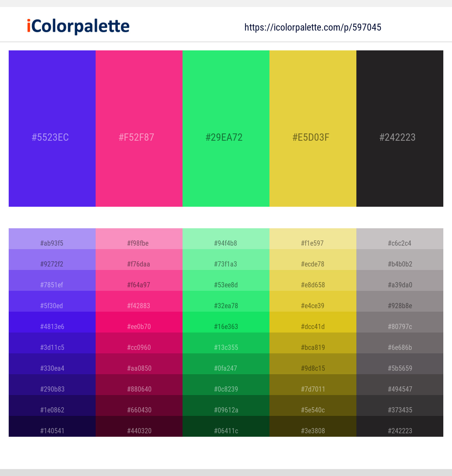Viewport: 452px width, 476px height.
Task: Select the #94f4b8 mint green shade
Action: [x=226, y=239]
